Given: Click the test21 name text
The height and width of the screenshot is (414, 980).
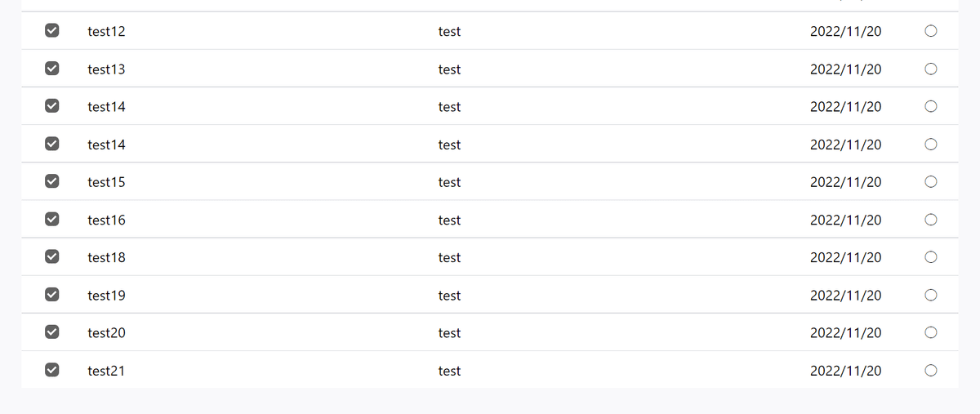Looking at the screenshot, I should pos(106,371).
